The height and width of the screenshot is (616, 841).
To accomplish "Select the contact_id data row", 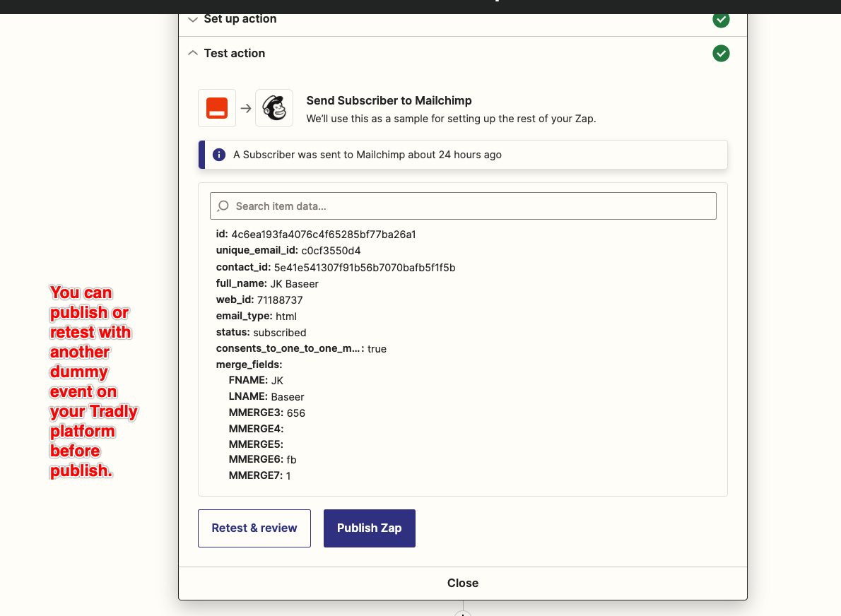I will pyautogui.click(x=335, y=268).
